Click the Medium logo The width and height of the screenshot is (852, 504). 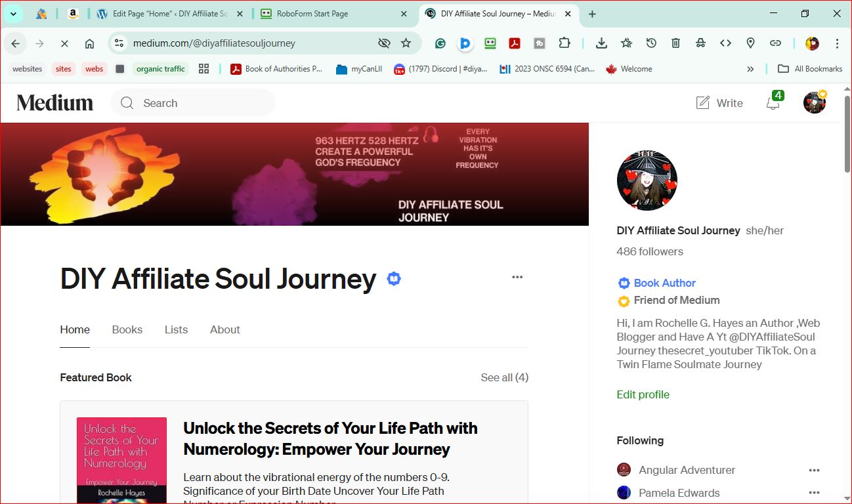[55, 103]
